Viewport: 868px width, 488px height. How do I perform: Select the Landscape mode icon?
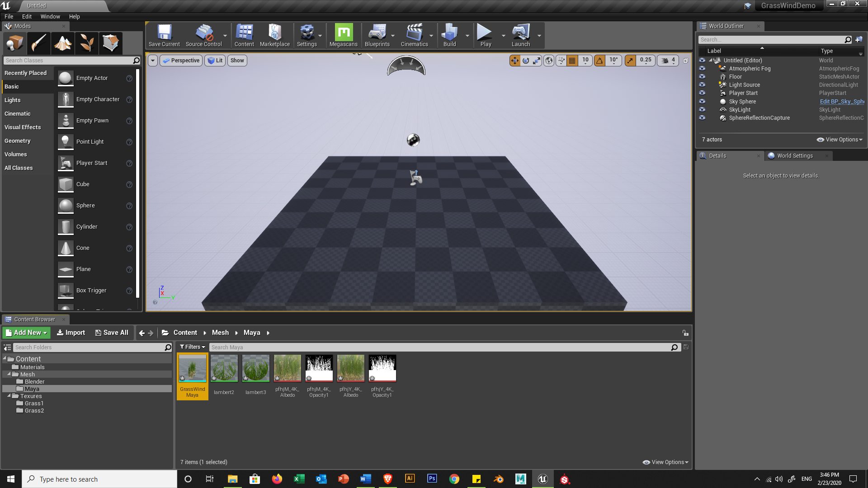tap(63, 43)
